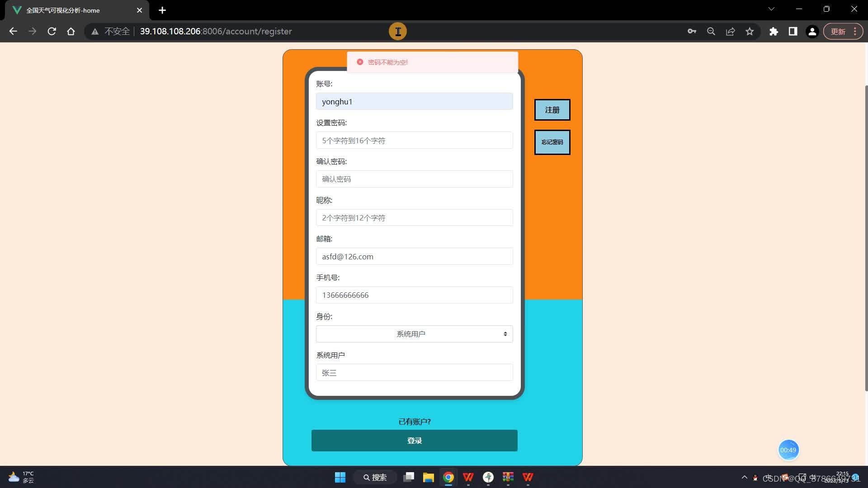Click the zoom magnifier icon in address bar
868x488 pixels.
711,31
